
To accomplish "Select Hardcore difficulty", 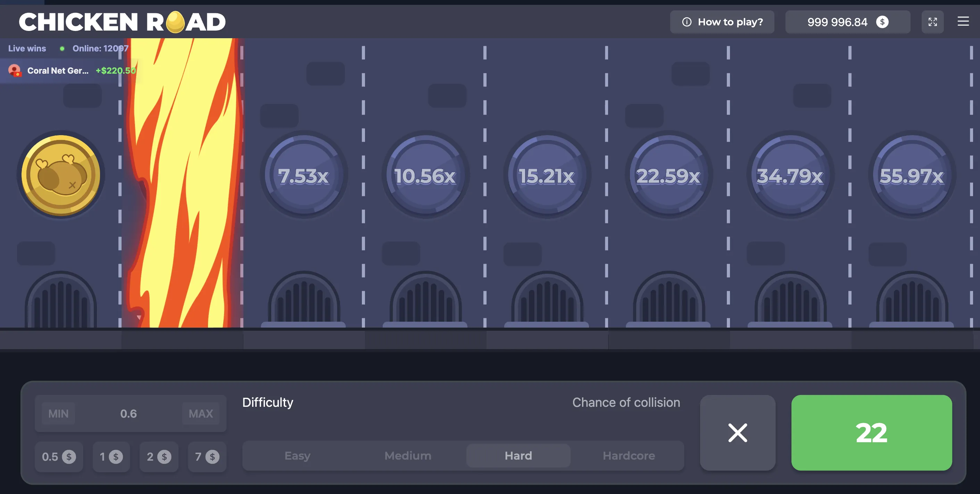I will point(629,455).
